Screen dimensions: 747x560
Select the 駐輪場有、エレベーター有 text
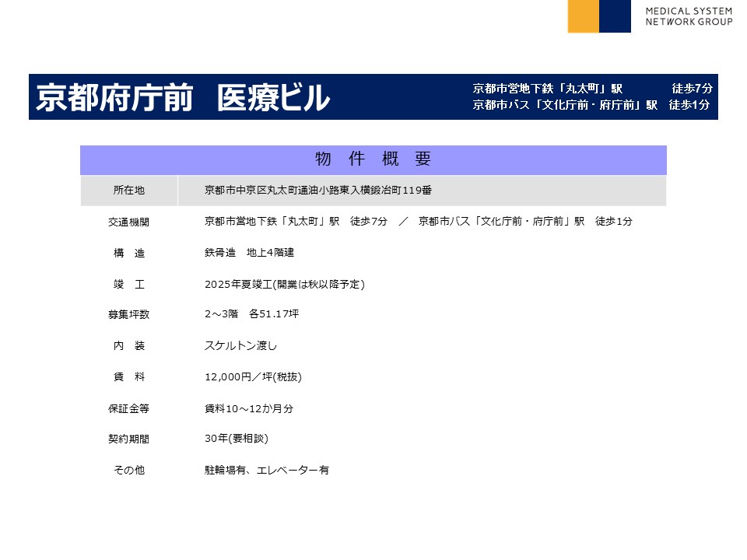pos(267,471)
